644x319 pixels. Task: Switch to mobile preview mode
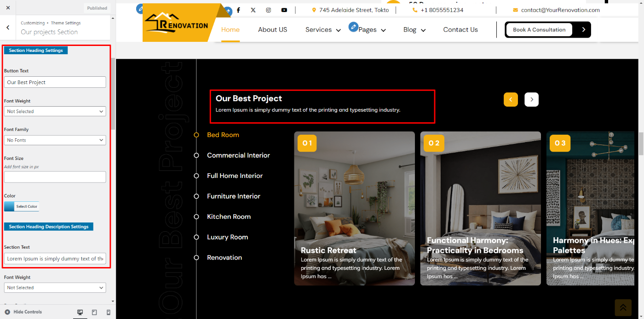(x=109, y=312)
